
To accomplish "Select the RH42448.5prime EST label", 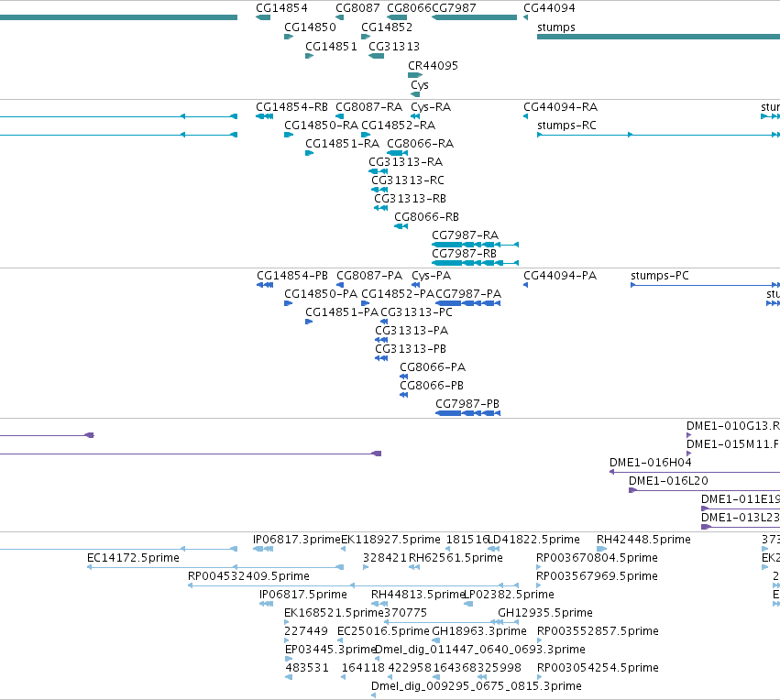I will point(643,540).
